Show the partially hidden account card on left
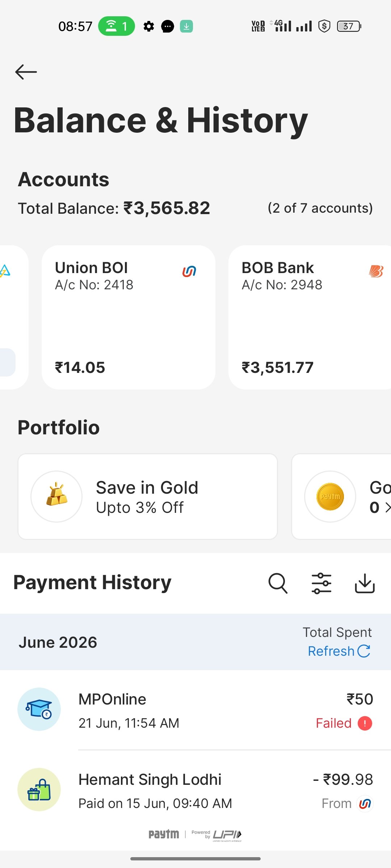The width and height of the screenshot is (391, 868). [x=14, y=317]
